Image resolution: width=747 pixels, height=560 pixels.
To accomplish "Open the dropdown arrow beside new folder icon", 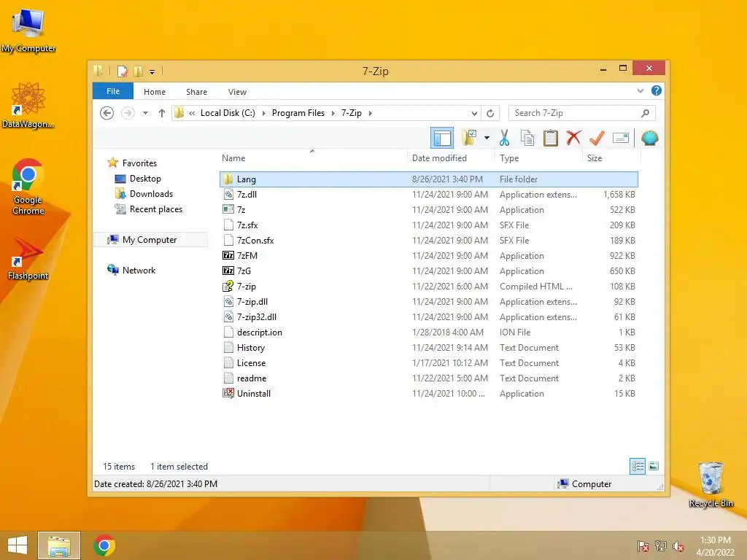I will (x=487, y=138).
